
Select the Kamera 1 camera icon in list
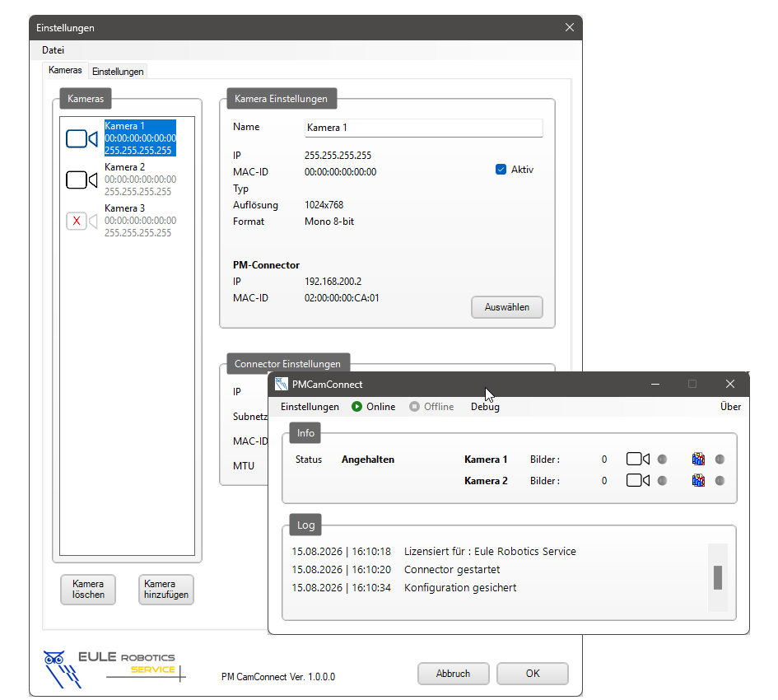coord(82,138)
